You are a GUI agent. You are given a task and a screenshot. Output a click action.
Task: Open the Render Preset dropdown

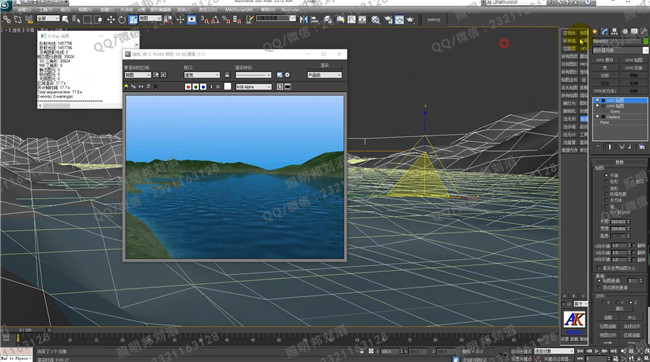[253, 75]
